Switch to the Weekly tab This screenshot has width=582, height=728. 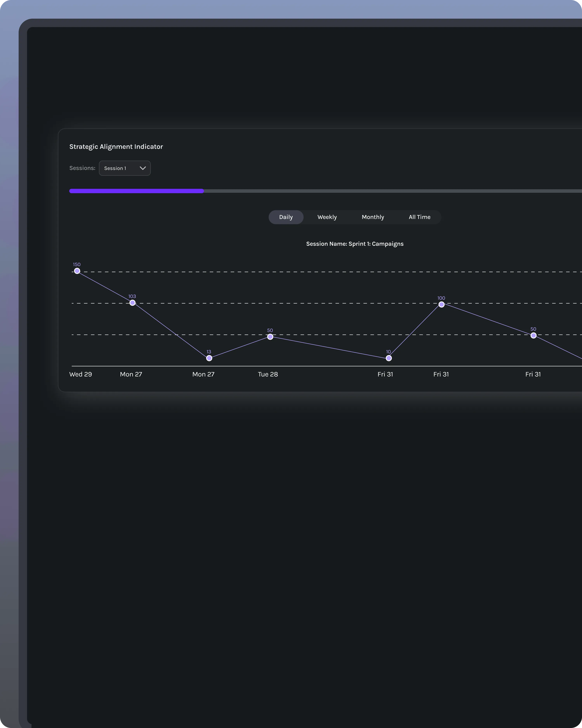point(327,217)
